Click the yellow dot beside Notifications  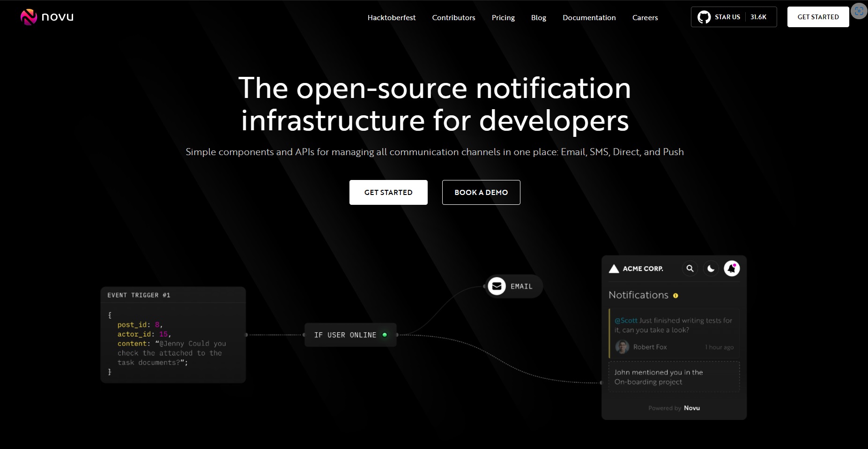pyautogui.click(x=675, y=296)
